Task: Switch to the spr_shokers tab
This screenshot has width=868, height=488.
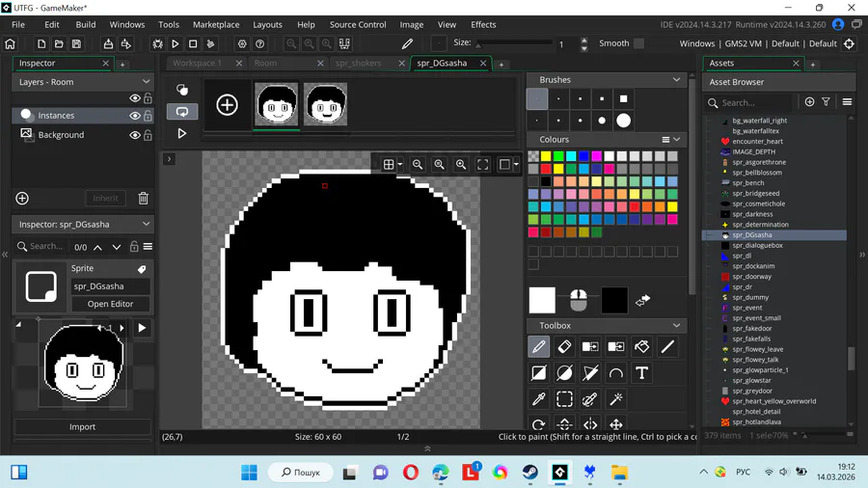Action: pos(358,63)
